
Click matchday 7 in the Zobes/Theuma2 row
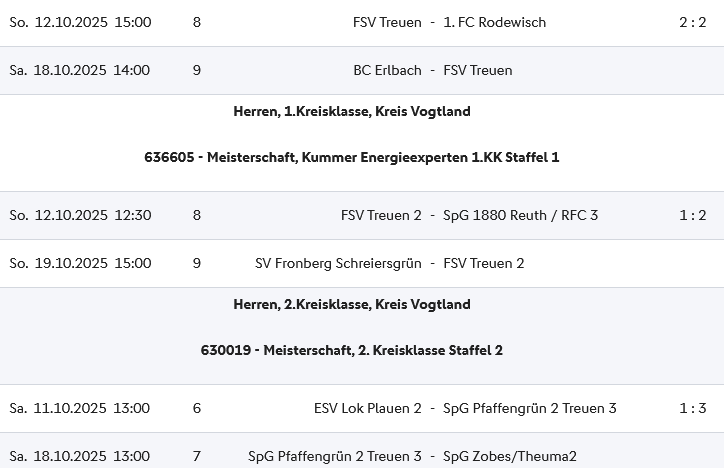(197, 456)
